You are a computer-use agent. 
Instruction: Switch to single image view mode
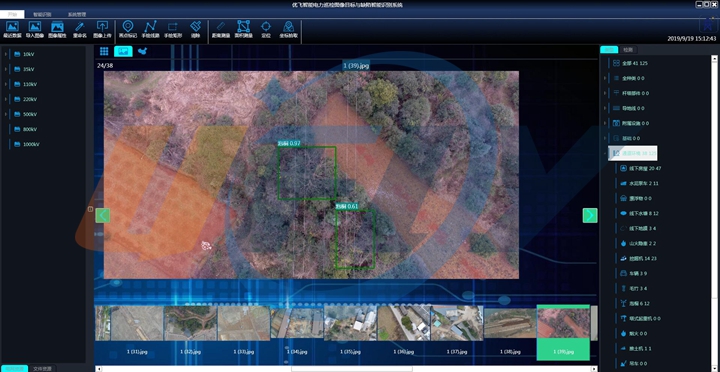(123, 51)
